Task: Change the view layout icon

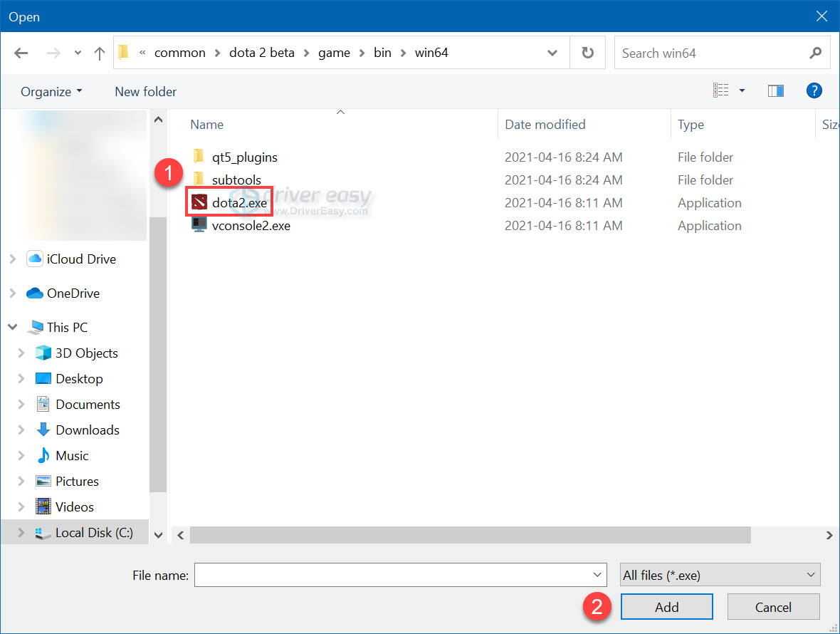Action: (x=720, y=90)
